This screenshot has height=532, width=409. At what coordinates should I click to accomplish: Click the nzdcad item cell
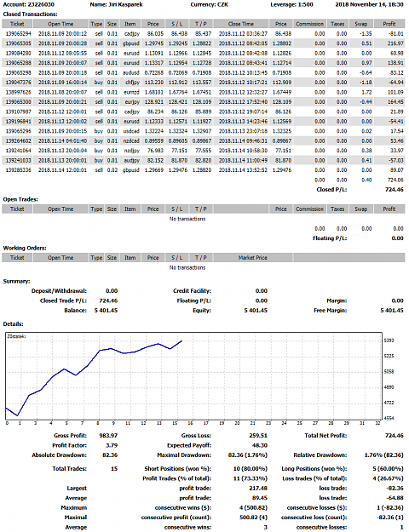(x=130, y=140)
